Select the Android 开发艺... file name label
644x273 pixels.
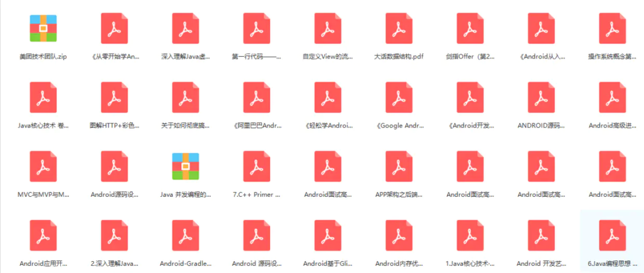click(x=541, y=263)
